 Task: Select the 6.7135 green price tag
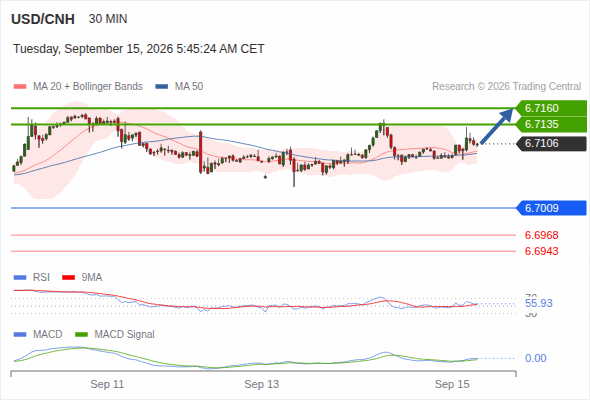pyautogui.click(x=551, y=124)
